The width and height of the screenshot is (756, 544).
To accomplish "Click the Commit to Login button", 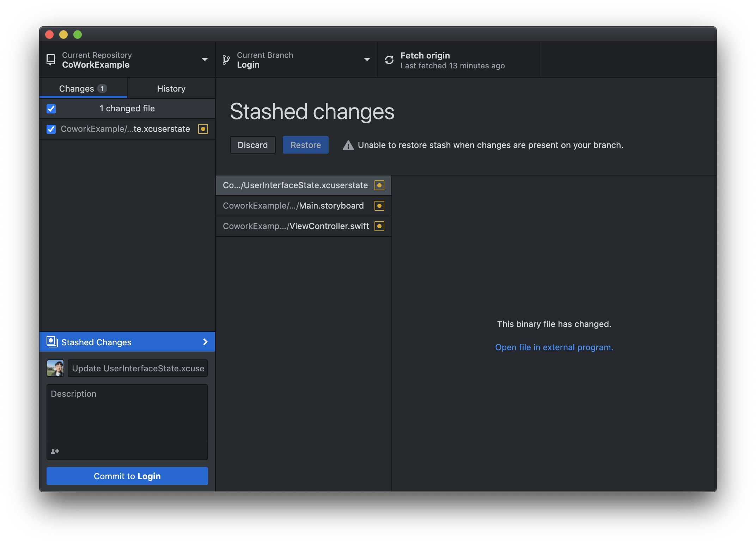I will [x=127, y=476].
